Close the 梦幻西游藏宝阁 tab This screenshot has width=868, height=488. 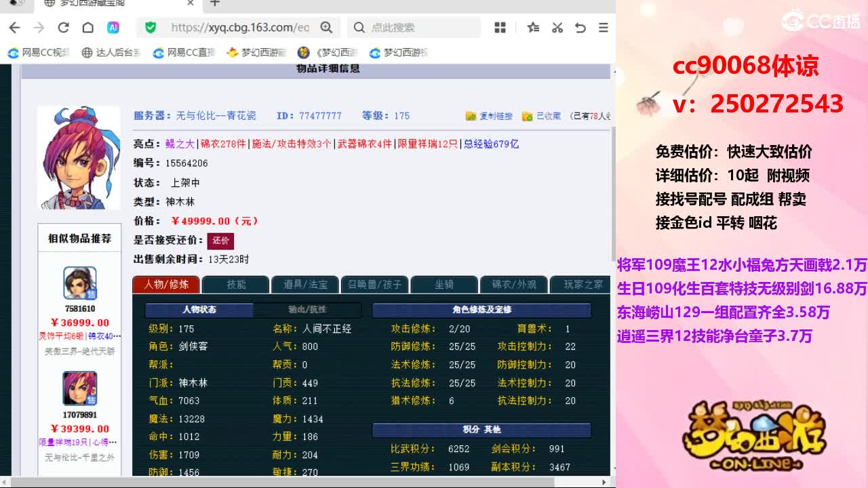tap(191, 3)
